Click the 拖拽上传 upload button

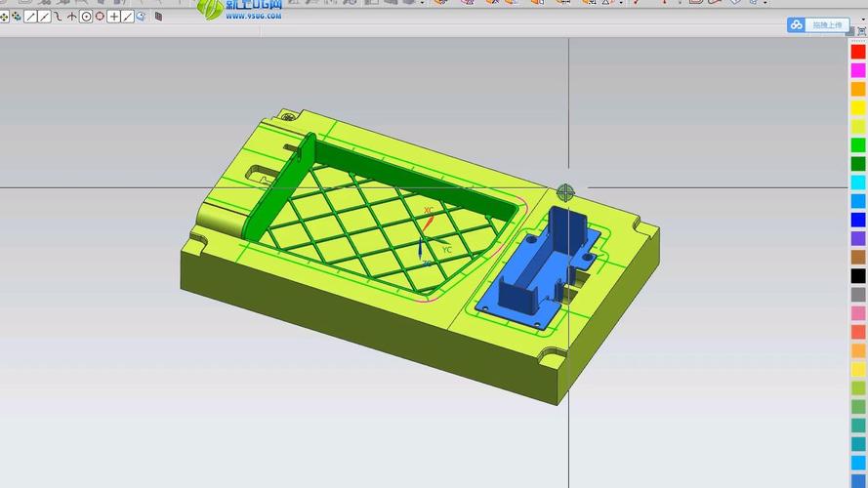click(818, 25)
